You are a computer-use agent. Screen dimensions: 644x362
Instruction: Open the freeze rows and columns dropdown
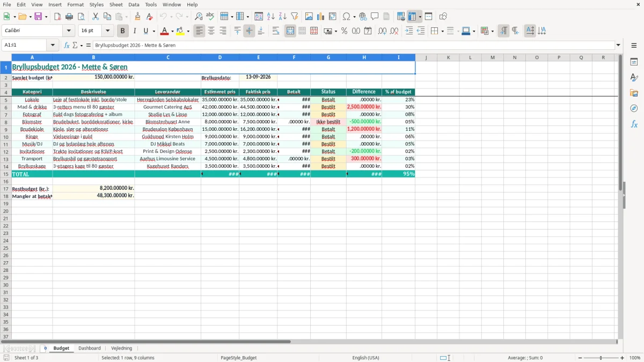tap(420, 17)
